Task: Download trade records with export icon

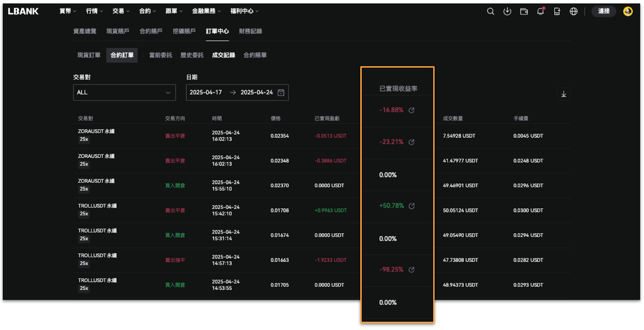Action: 563,94
